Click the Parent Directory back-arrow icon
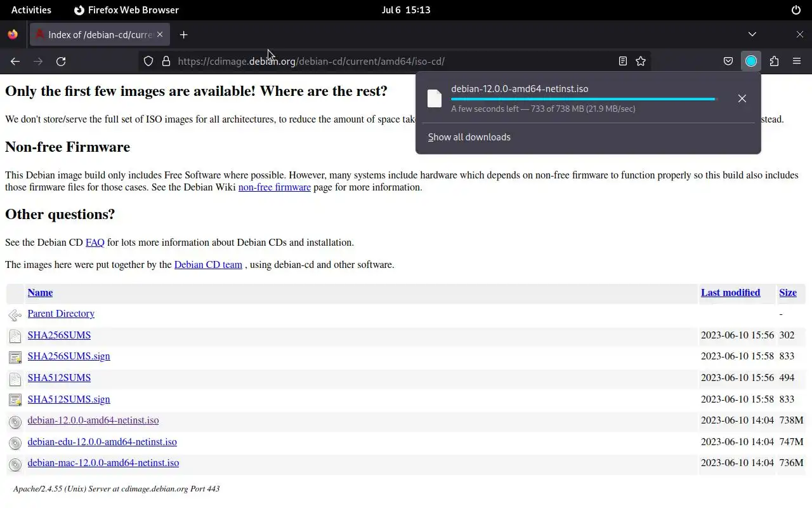The width and height of the screenshot is (812, 508). pyautogui.click(x=15, y=315)
